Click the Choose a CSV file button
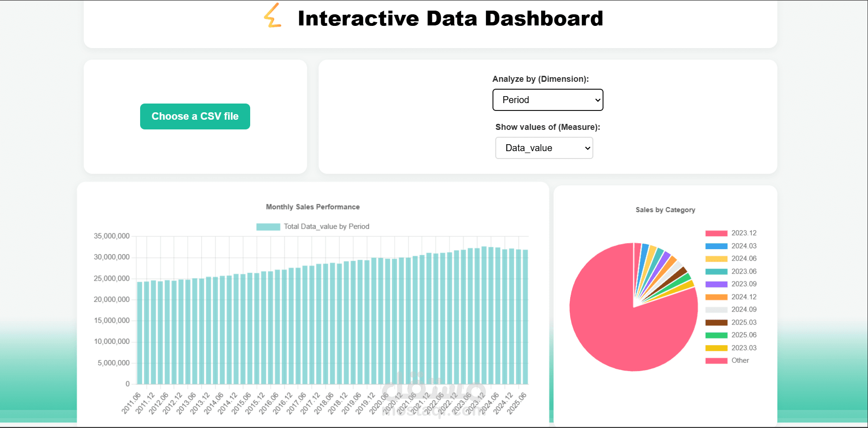 click(195, 116)
